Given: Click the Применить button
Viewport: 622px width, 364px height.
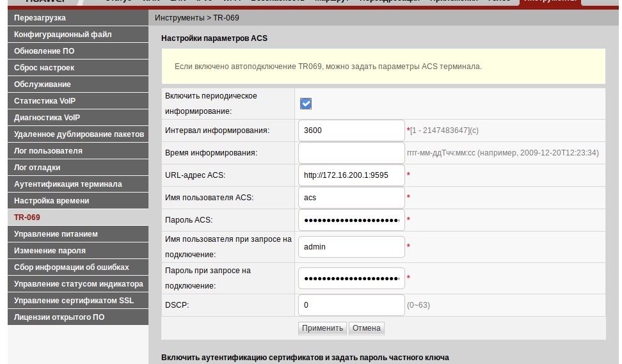Looking at the screenshot, I should 323,328.
